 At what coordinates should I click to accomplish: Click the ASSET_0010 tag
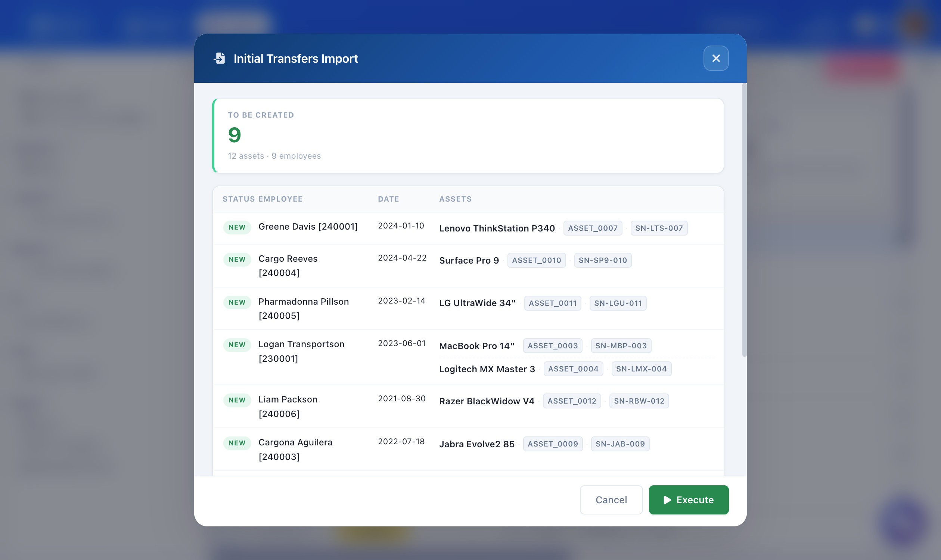point(536,260)
